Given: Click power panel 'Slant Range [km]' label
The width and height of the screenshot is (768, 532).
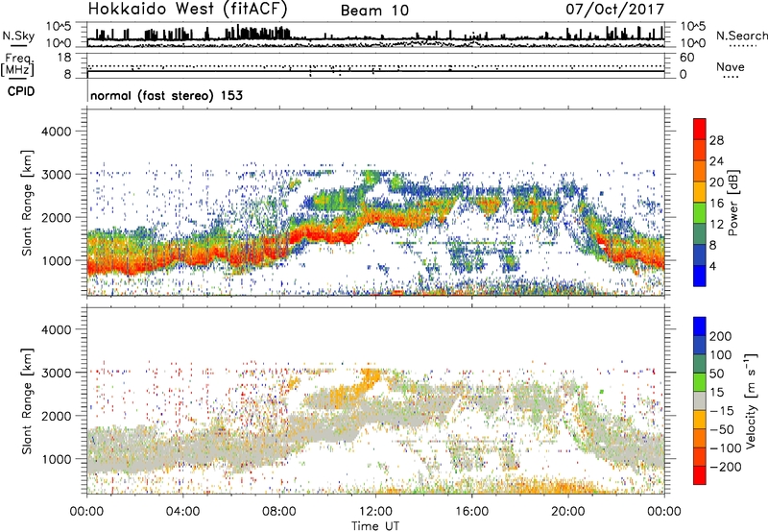Looking at the screenshot, I should 27,203.
